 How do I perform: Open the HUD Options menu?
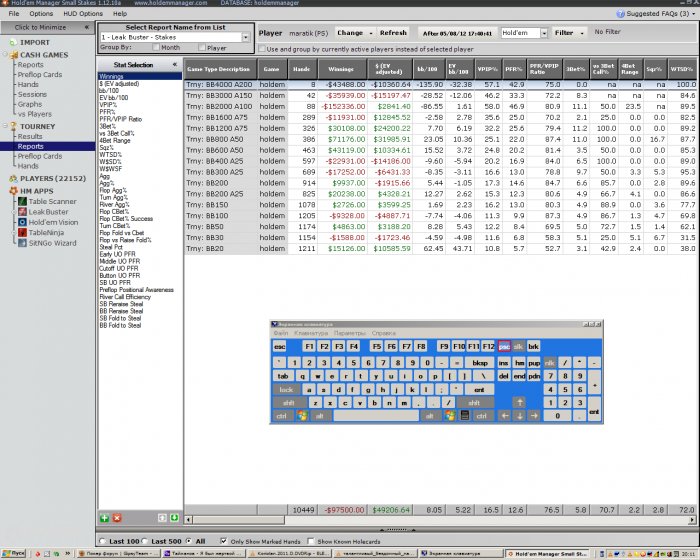pyautogui.click(x=83, y=13)
